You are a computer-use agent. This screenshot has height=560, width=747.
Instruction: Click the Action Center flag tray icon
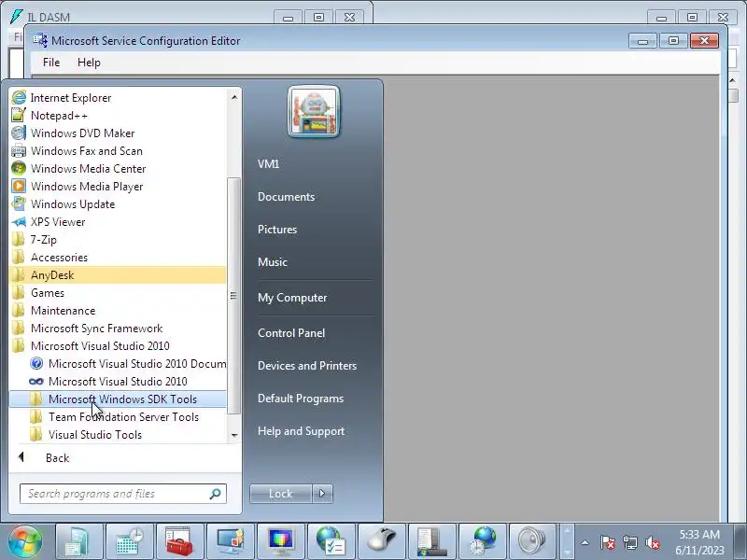(x=608, y=542)
